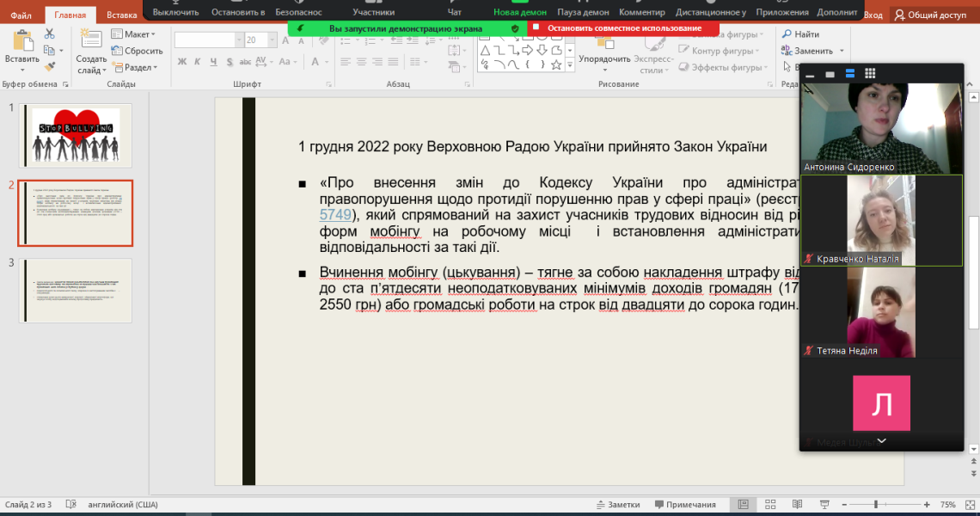Screen dimensions: 980x516
Task: Open Zoom Безопасность menu item
Action: click(x=299, y=12)
